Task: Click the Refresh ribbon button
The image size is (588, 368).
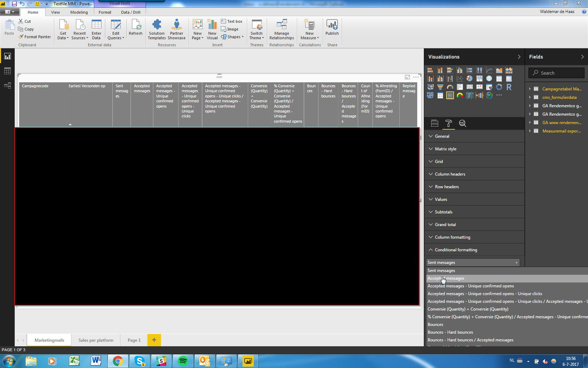Action: [135, 28]
